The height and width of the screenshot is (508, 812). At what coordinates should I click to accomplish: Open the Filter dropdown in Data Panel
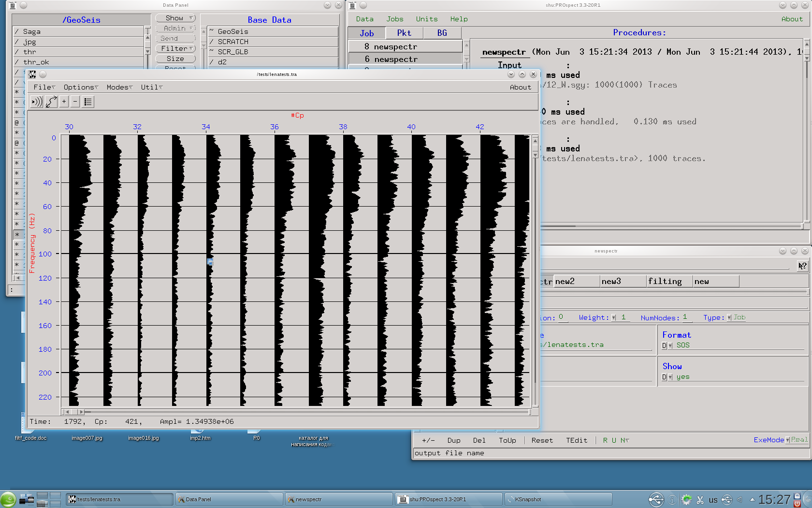point(176,48)
